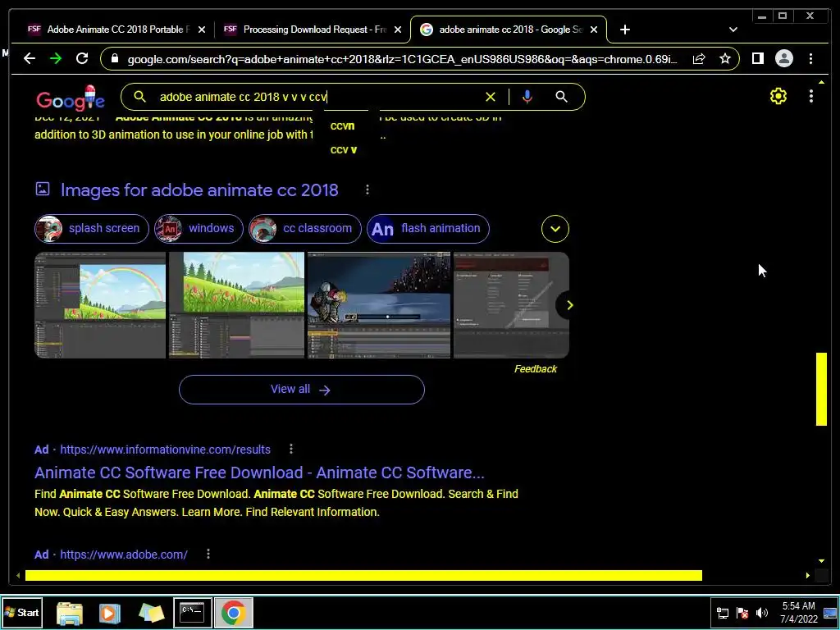Open Animate CC Software Free Download ad title
The image size is (840, 630).
pos(259,472)
